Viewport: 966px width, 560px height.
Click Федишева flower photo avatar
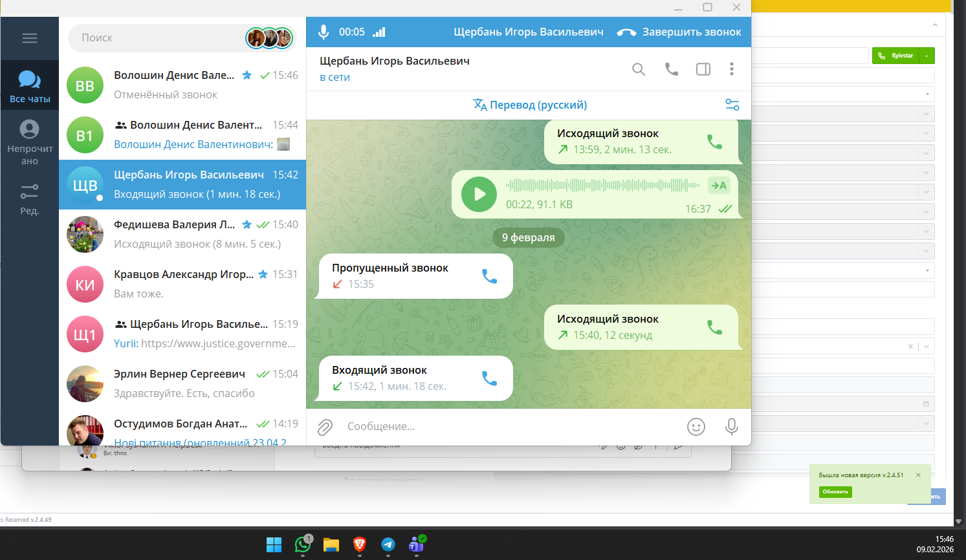click(x=85, y=235)
